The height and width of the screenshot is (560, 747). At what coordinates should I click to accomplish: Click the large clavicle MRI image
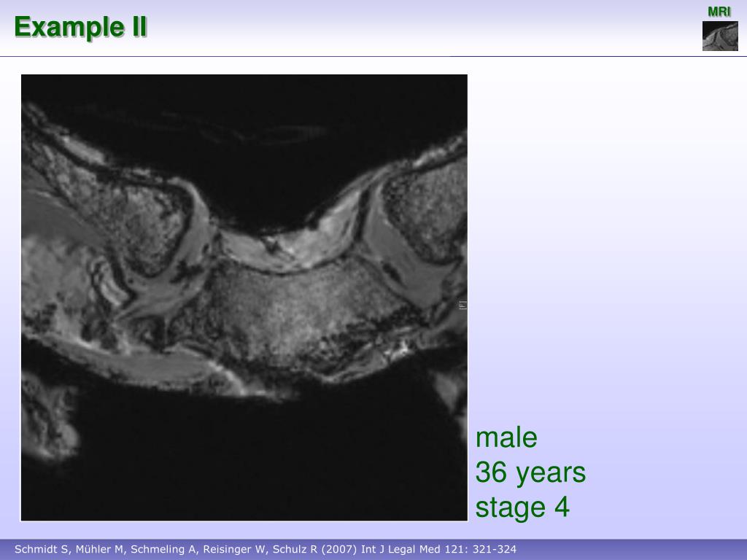tap(244, 297)
